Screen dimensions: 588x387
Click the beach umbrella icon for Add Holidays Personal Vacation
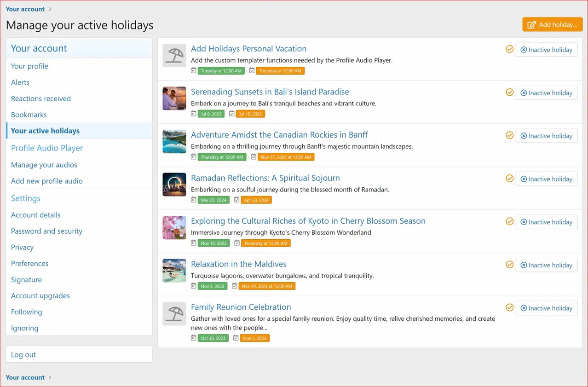174,55
